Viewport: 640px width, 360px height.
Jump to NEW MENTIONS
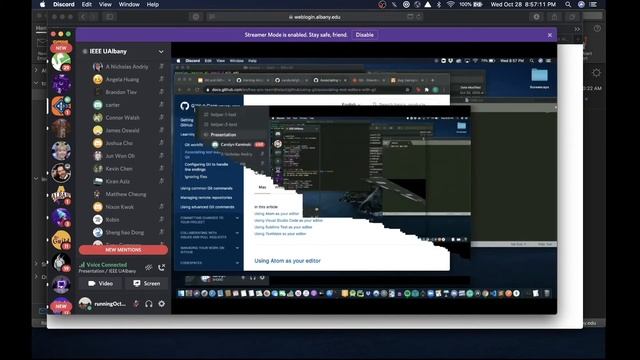coord(123,249)
